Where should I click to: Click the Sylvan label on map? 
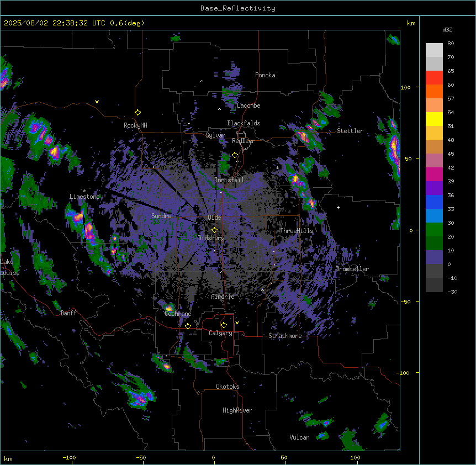click(215, 135)
